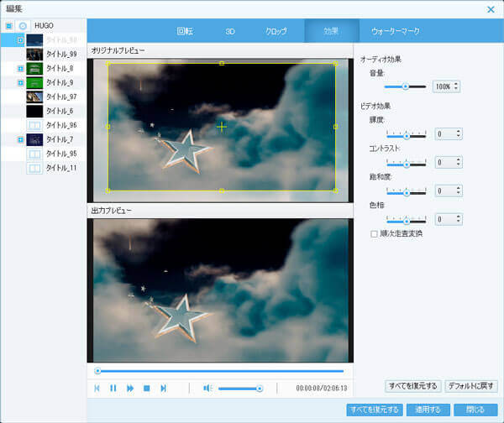Screen dimensions: 504x423
Task: Select the タイトル_99 video thumbnail
Action: 34,54
